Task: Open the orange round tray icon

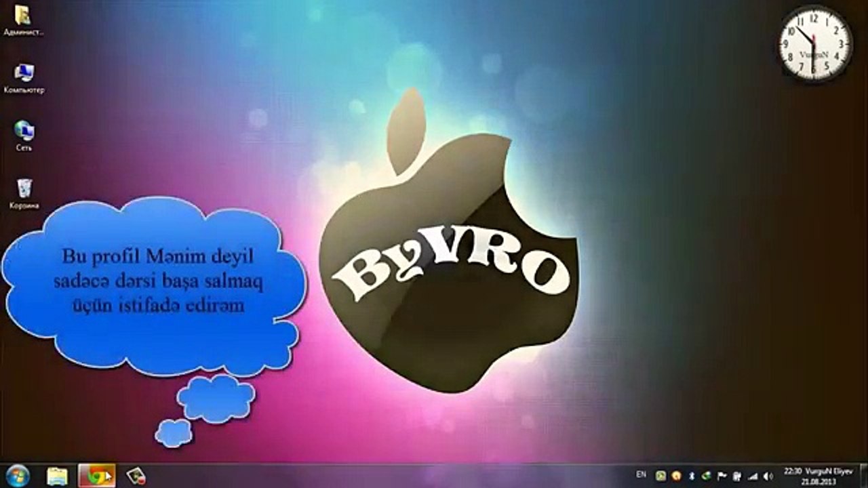Action: (676, 476)
